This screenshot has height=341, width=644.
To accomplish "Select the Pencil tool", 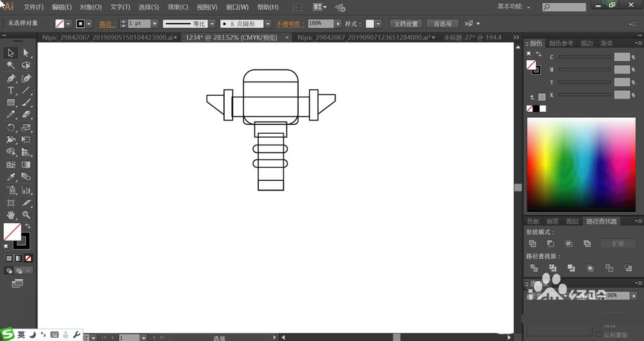I will pyautogui.click(x=11, y=115).
